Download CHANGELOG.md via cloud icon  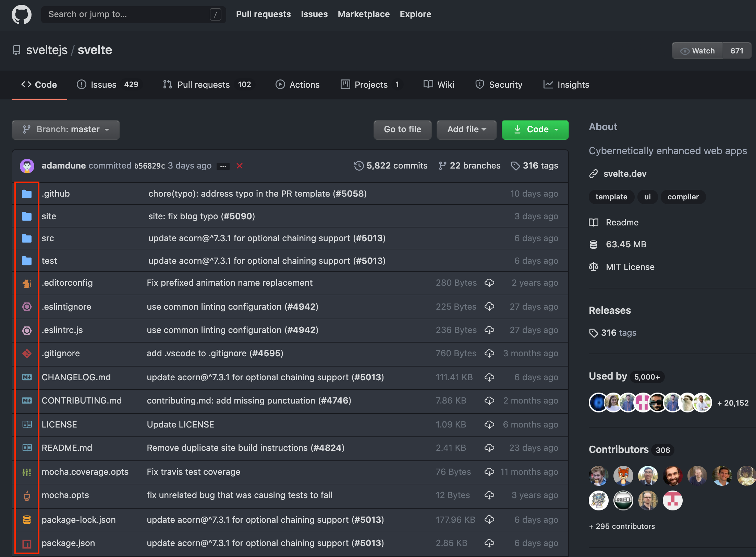coord(489,377)
